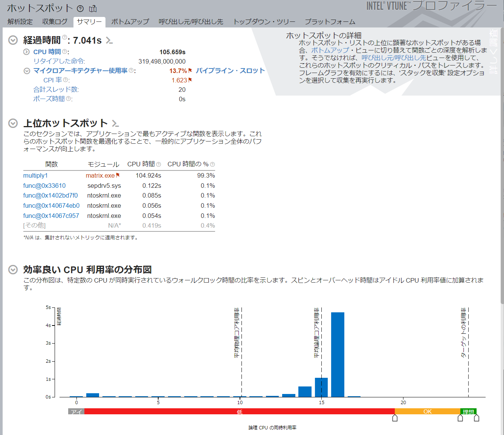Collapse the 上位ホットスポット section
The width and height of the screenshot is (504, 435).
pyautogui.click(x=13, y=123)
